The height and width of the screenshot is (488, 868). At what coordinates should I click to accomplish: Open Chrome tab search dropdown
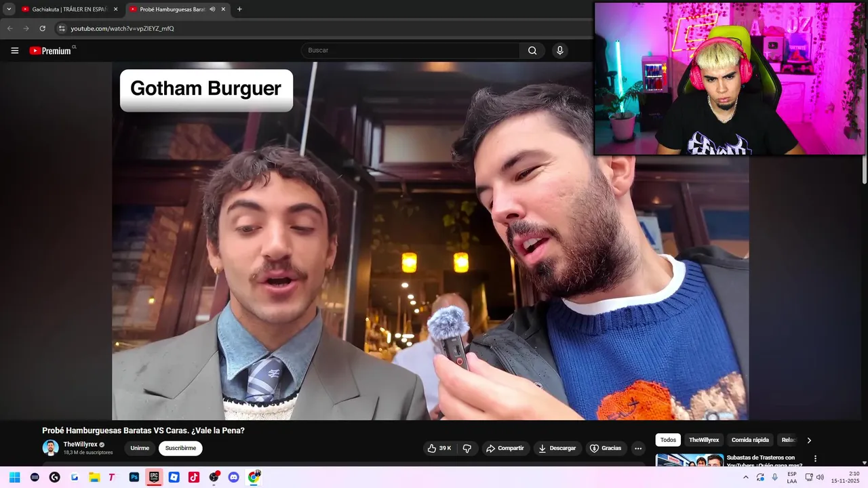click(x=9, y=9)
